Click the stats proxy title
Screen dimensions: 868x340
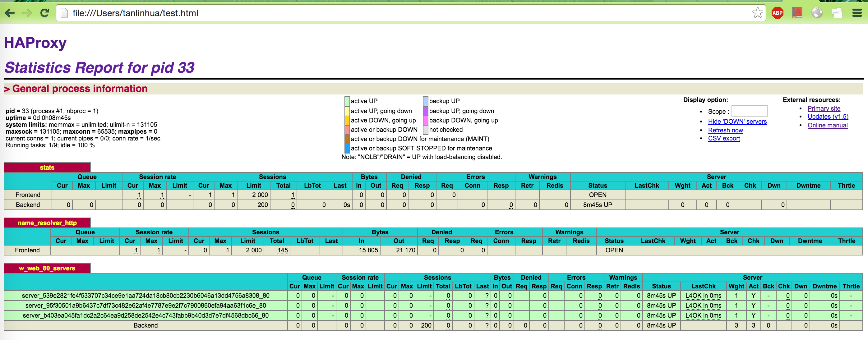47,168
